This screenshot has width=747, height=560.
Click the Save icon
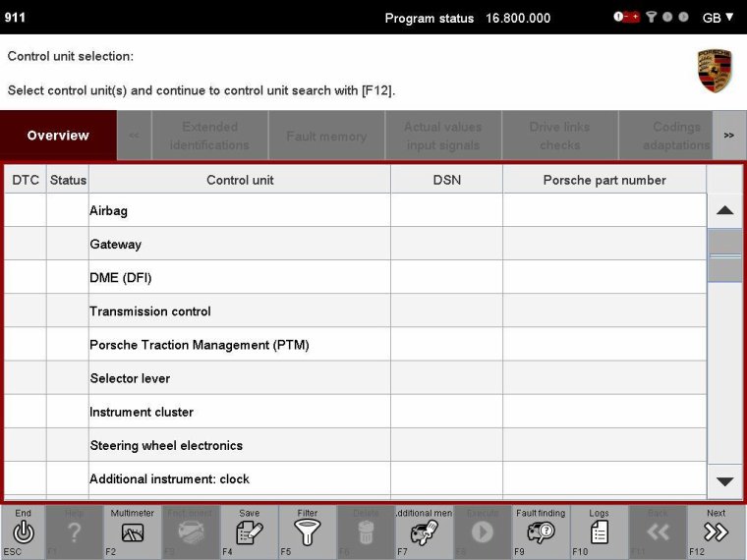[x=249, y=532]
